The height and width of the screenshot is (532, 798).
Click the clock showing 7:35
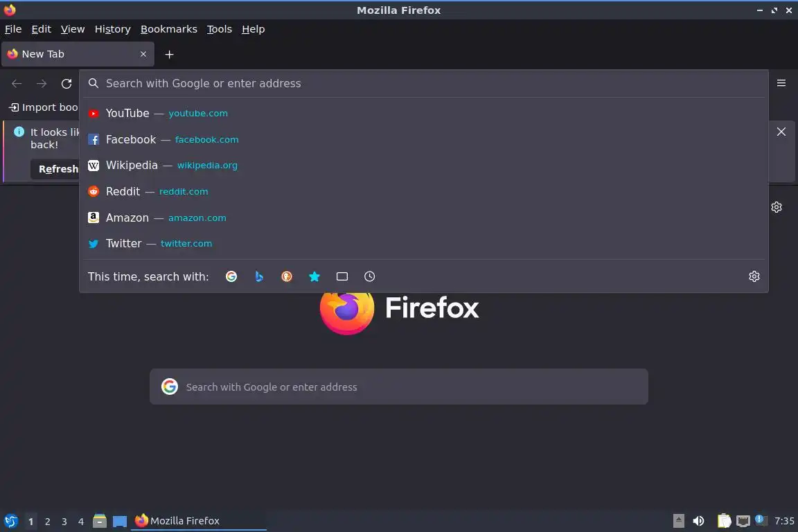click(784, 521)
